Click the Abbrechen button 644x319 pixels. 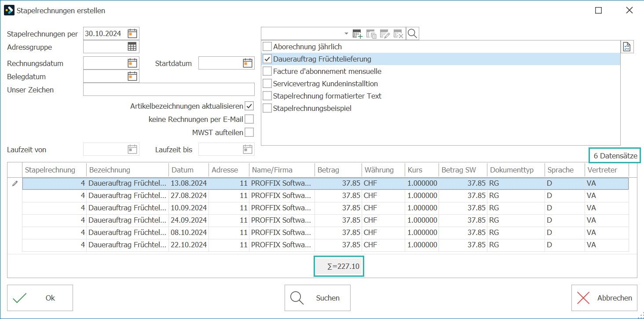(x=604, y=298)
